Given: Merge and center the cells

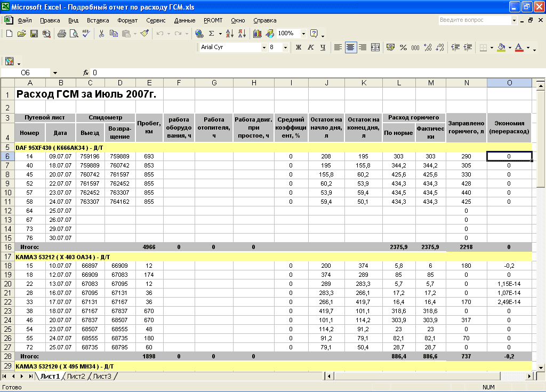Looking at the screenshot, I should click(375, 47).
